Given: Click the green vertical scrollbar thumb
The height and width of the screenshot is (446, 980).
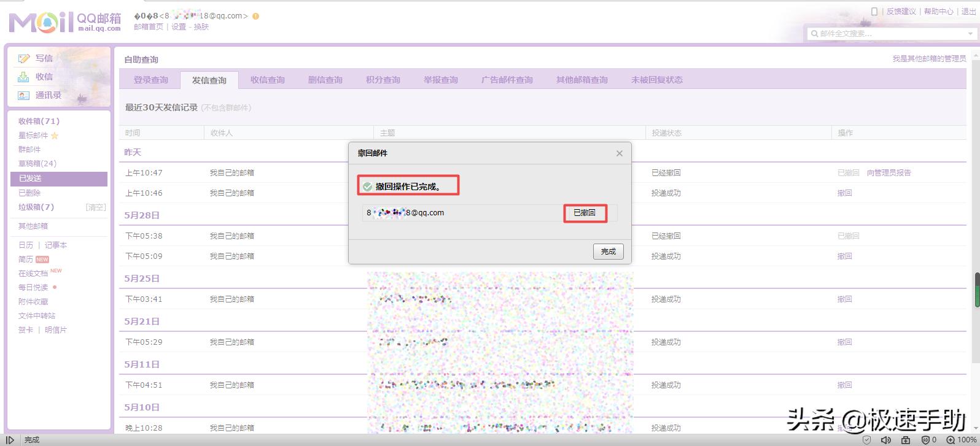Looking at the screenshot, I should tap(976, 289).
